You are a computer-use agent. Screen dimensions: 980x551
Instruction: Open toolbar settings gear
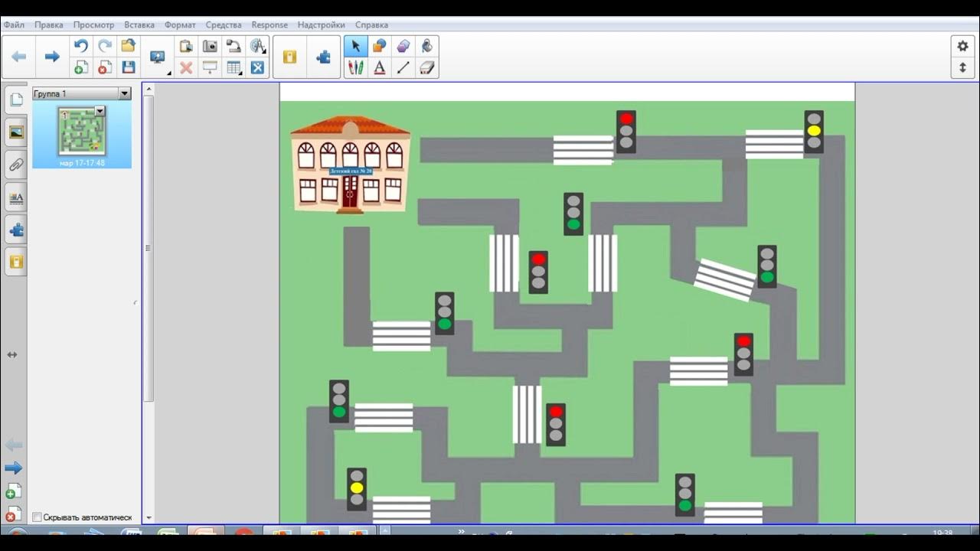pyautogui.click(x=962, y=46)
